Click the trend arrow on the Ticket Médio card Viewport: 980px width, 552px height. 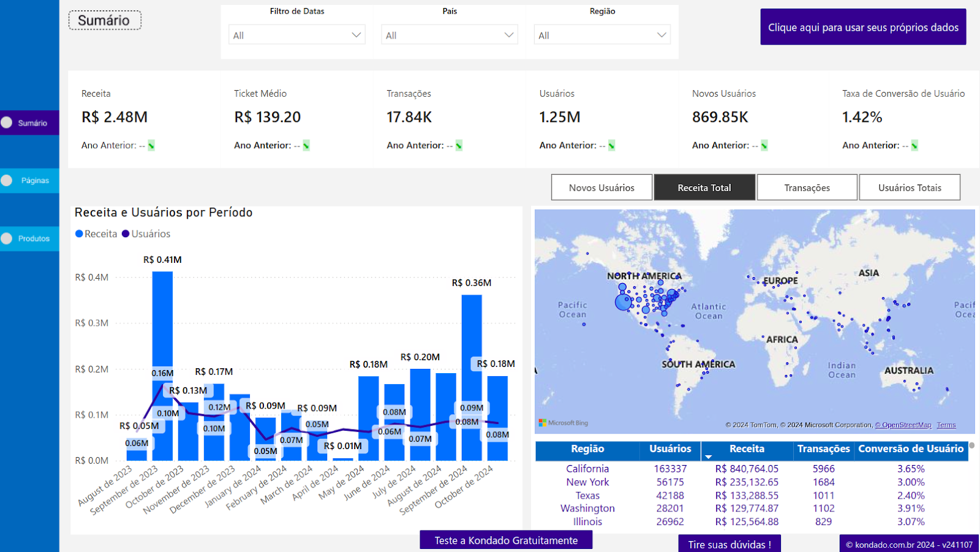click(304, 145)
